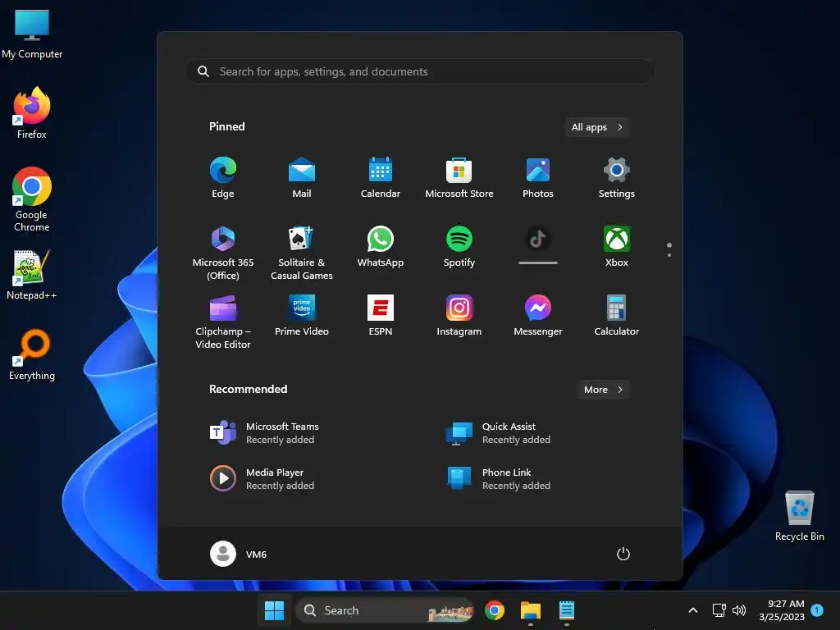Open Microsoft Store
This screenshot has height=630, width=840.
(x=459, y=178)
